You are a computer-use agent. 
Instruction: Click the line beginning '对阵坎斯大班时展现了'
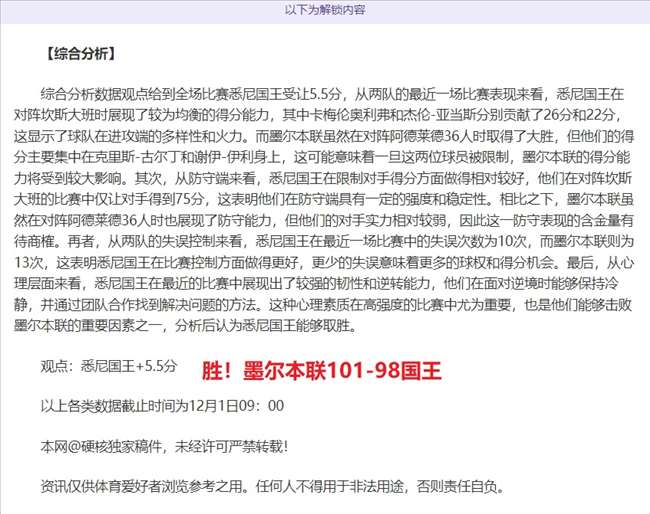tap(318, 115)
